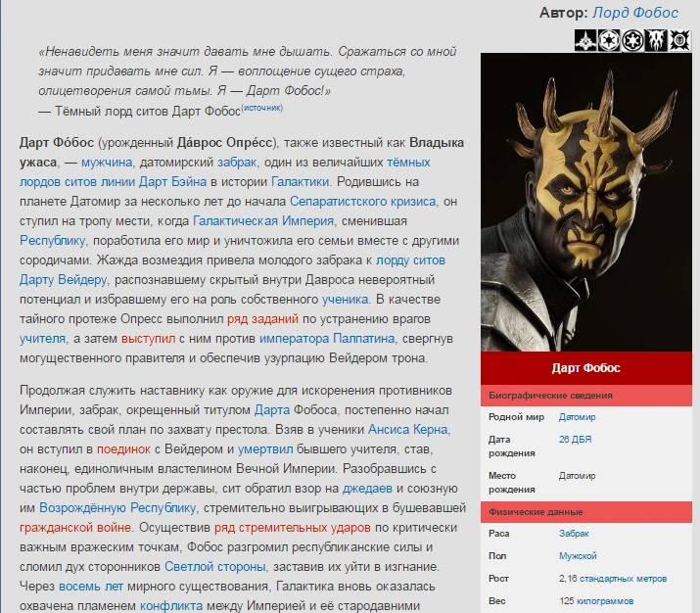The width and height of the screenshot is (700, 613).
Task: Open the red ряд заданий link
Action: [263, 319]
